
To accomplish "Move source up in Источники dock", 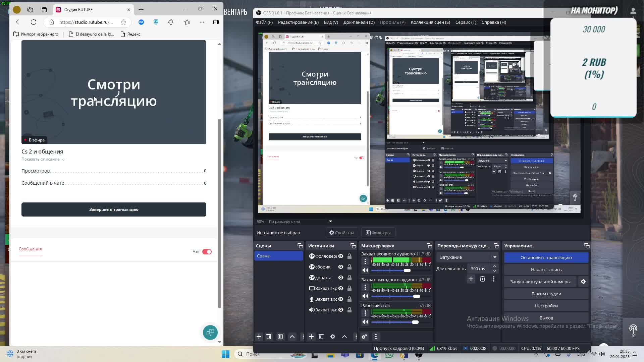I will coord(344,337).
